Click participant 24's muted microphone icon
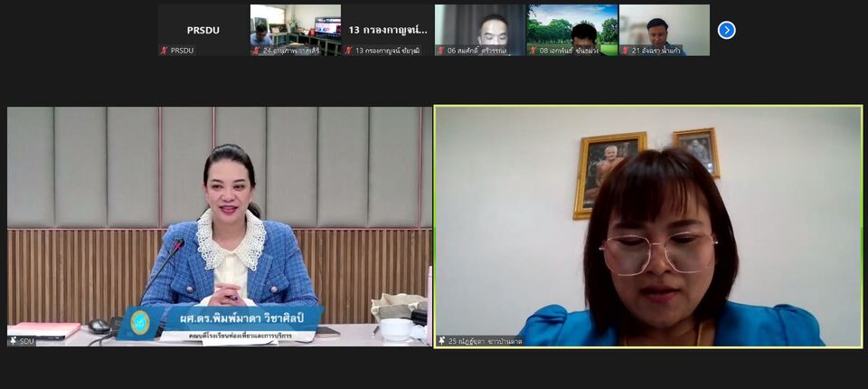This screenshot has height=389, width=868. pyautogui.click(x=257, y=51)
